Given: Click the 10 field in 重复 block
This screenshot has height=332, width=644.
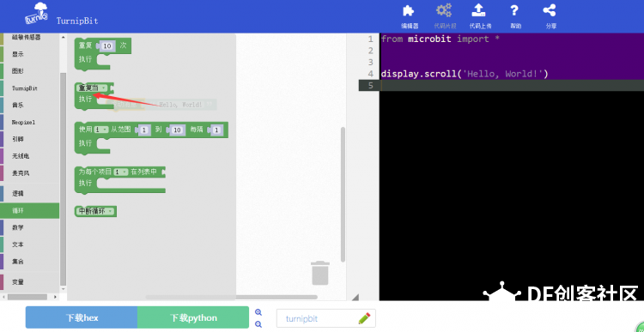Looking at the screenshot, I should coord(107,46).
